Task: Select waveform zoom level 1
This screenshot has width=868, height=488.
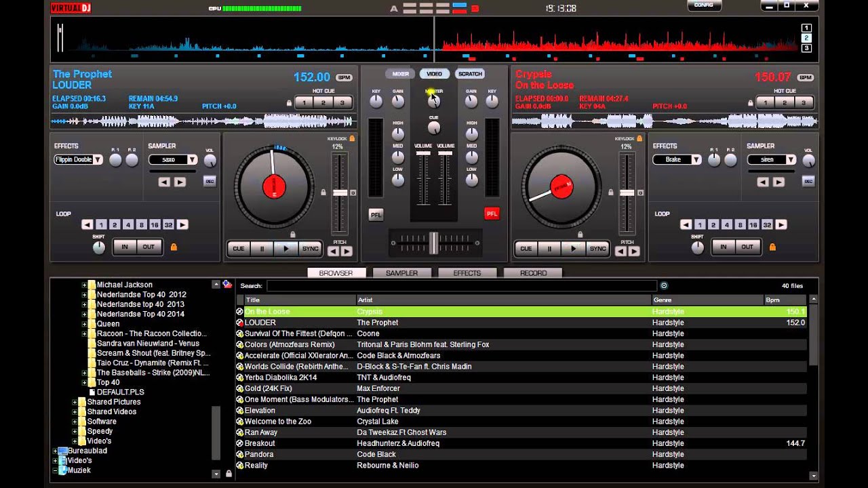Action: [806, 28]
